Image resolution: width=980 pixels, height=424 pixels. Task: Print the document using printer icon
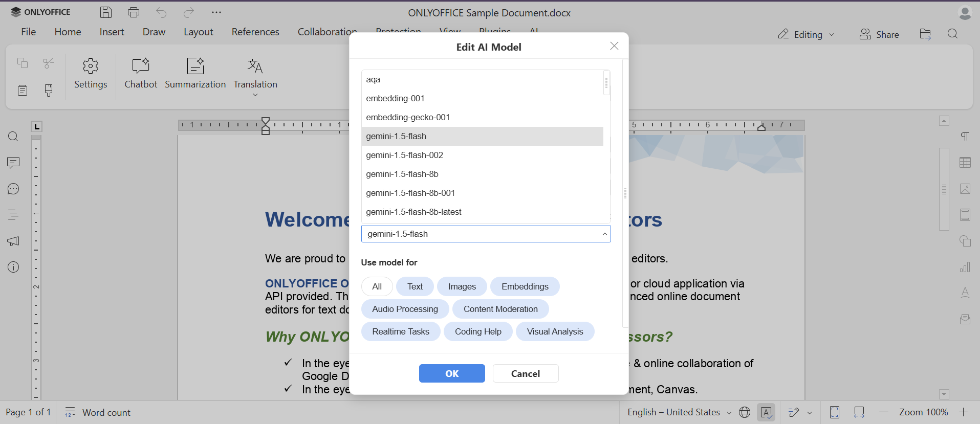(x=134, y=12)
